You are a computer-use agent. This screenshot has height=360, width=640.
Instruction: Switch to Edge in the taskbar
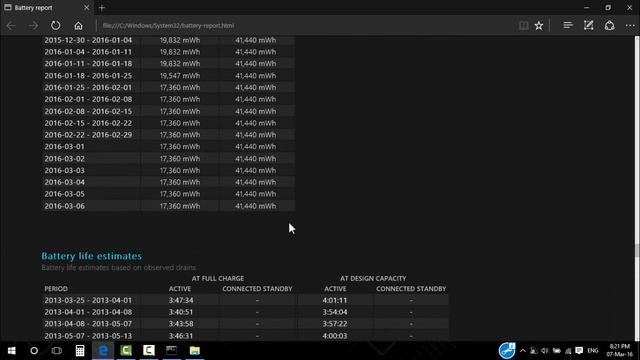click(x=103, y=351)
